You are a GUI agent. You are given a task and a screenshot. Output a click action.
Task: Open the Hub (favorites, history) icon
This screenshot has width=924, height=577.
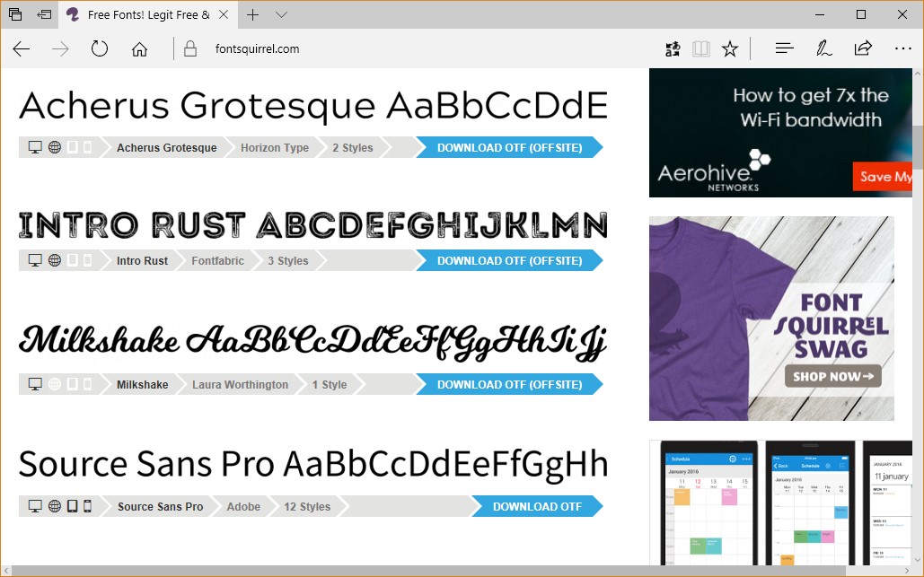[x=784, y=49]
